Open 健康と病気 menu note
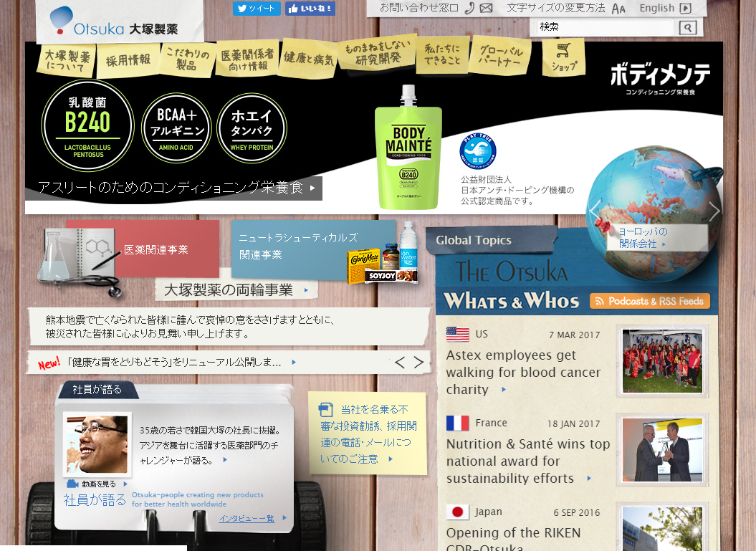Viewport: 756px width, 551px height. (309, 58)
